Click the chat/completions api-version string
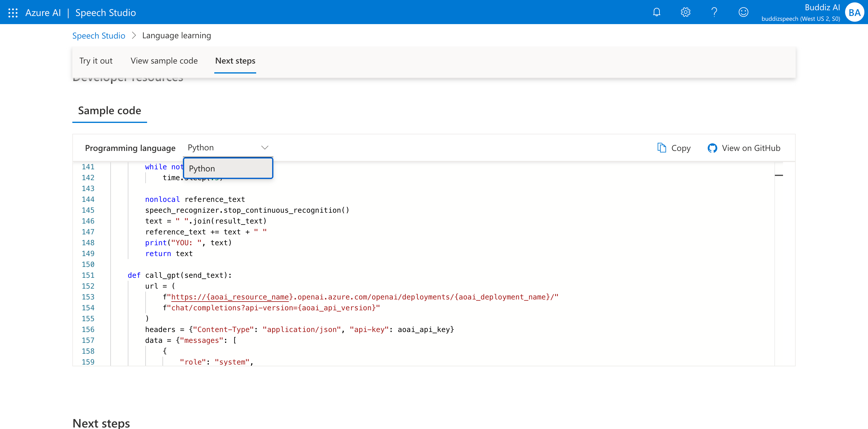Viewport: 868px width, 429px height. coord(271,307)
